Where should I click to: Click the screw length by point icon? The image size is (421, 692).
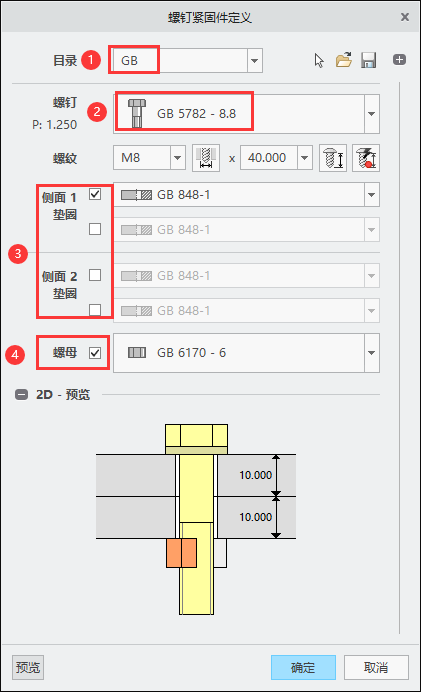point(366,158)
